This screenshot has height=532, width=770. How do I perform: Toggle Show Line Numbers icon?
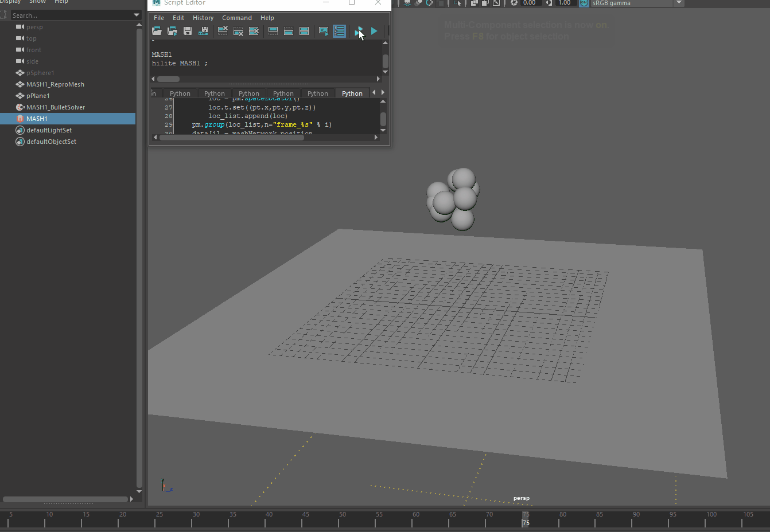[x=339, y=31]
